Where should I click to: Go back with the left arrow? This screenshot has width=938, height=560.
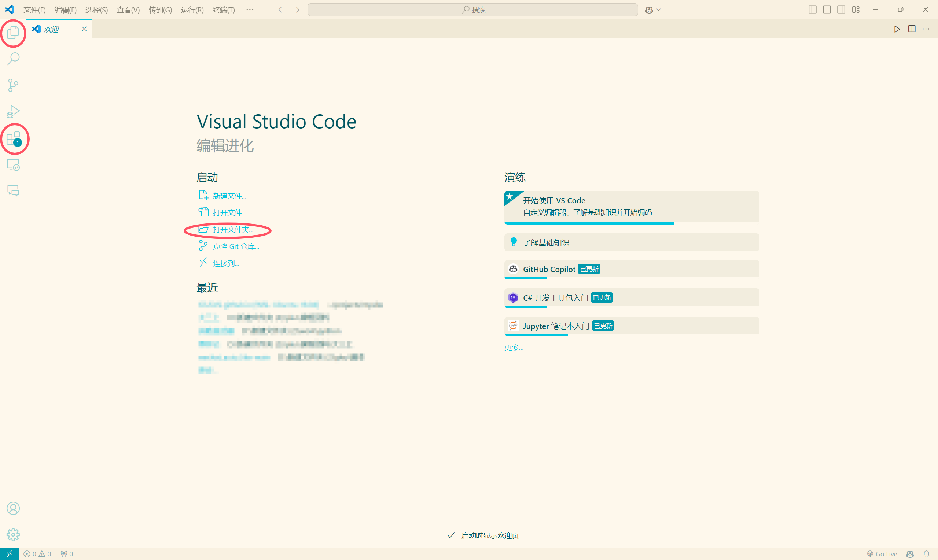[x=281, y=10]
